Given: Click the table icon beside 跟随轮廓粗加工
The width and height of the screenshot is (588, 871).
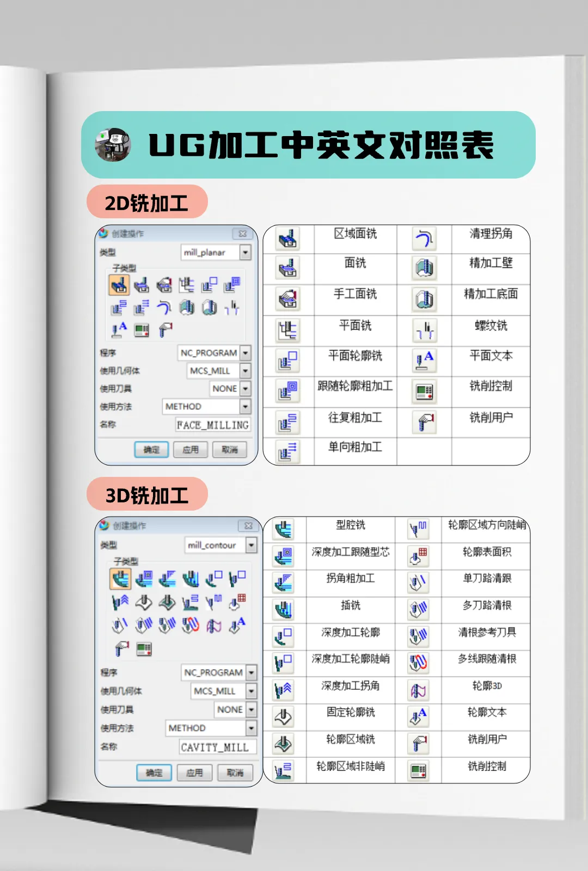Looking at the screenshot, I should tap(288, 391).
